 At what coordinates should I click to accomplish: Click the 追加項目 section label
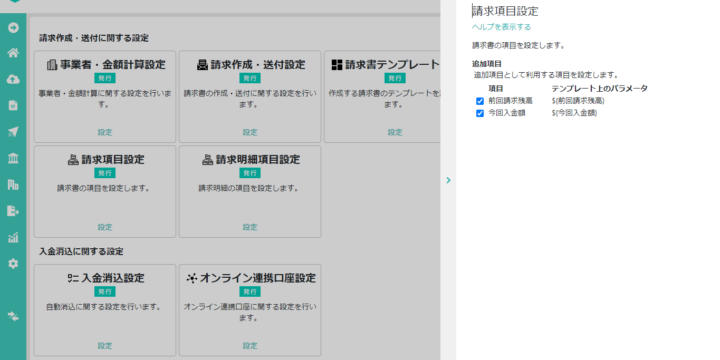(x=487, y=64)
